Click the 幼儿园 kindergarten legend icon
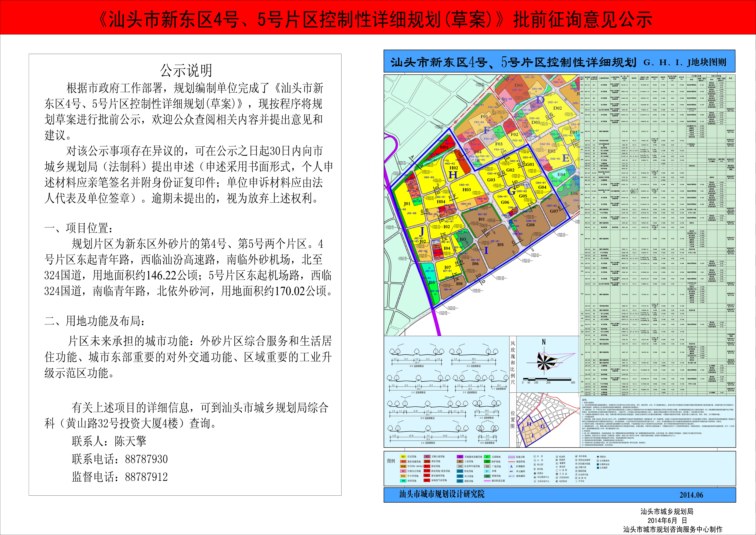 [x=535, y=465]
